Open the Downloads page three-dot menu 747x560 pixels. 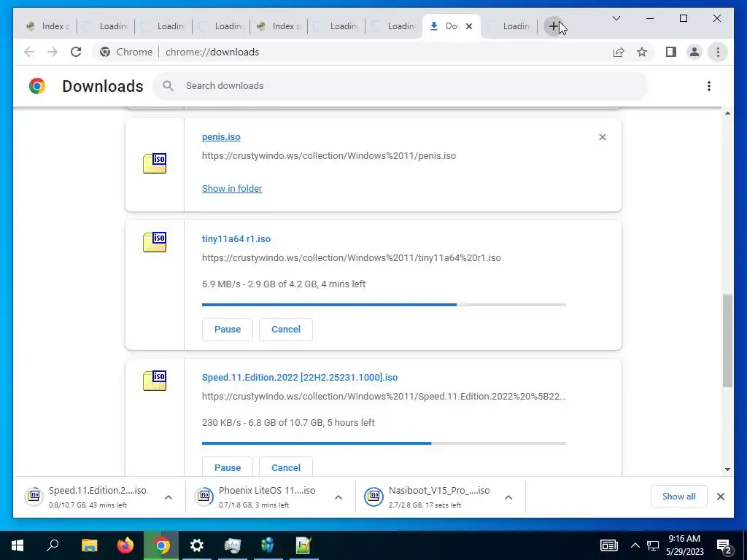click(709, 86)
